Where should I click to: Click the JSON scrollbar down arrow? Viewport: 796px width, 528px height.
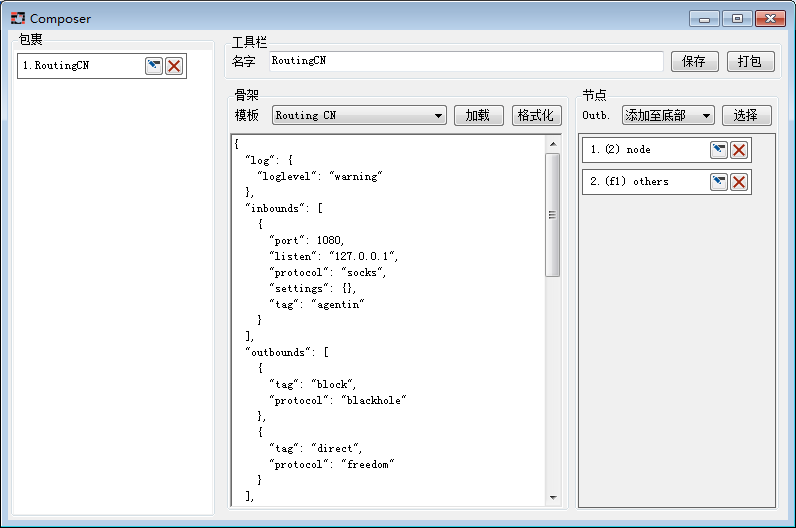coord(553,497)
